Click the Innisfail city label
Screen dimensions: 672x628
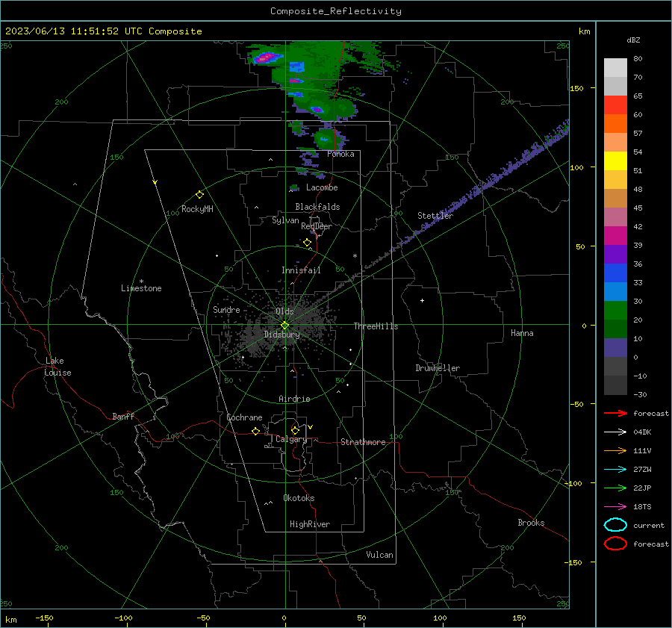pyautogui.click(x=301, y=270)
